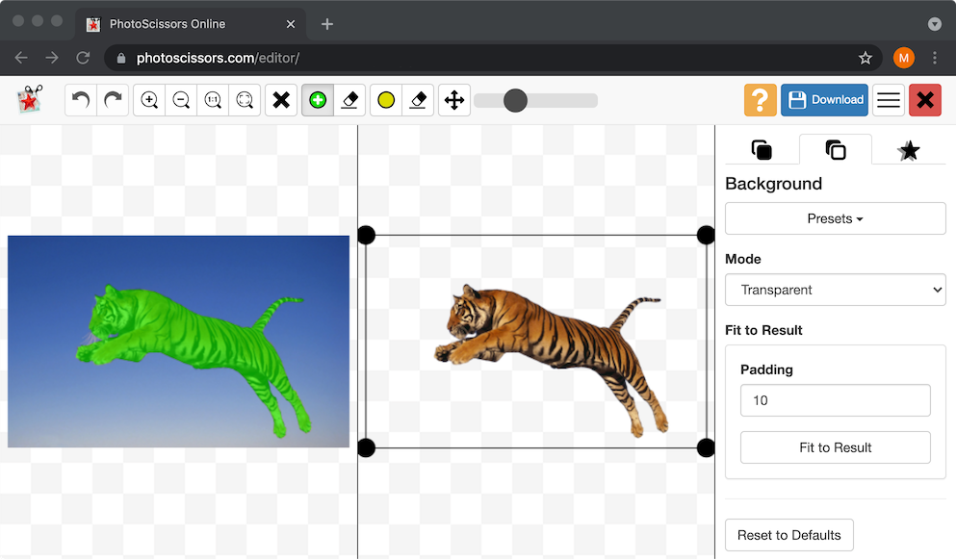Select the green foreground marker tool
The height and width of the screenshot is (560, 956).
pos(318,100)
